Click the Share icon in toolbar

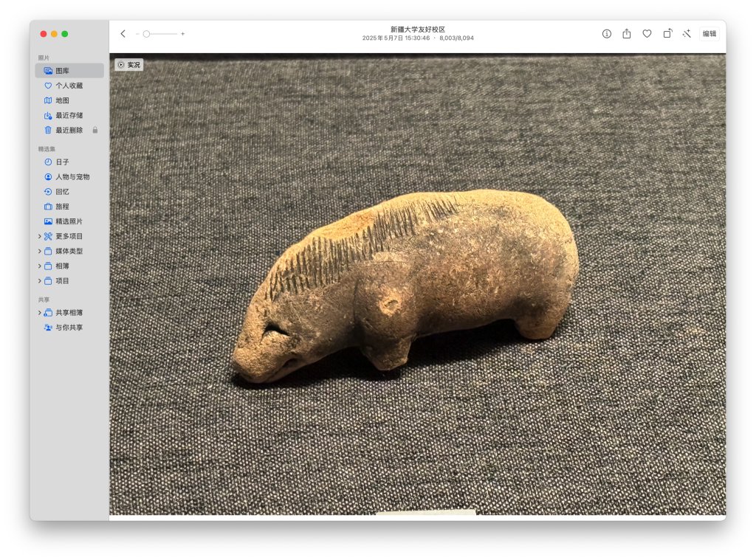[627, 34]
